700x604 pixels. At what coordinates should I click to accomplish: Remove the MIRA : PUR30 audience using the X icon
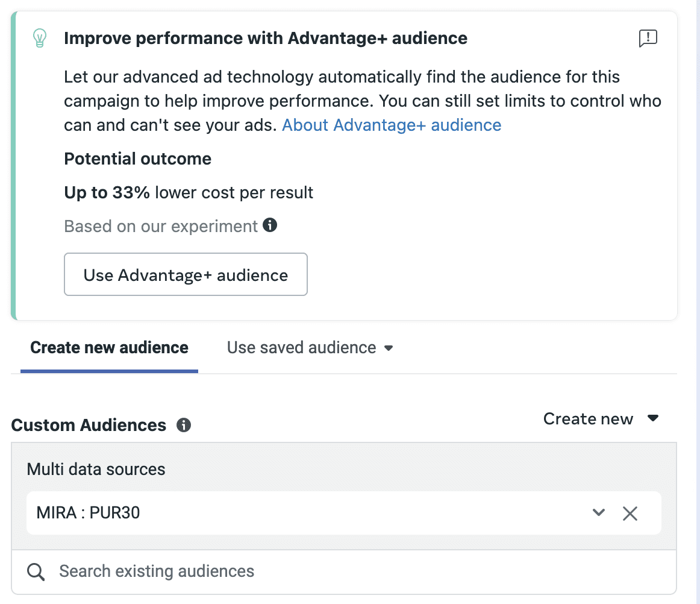point(630,513)
